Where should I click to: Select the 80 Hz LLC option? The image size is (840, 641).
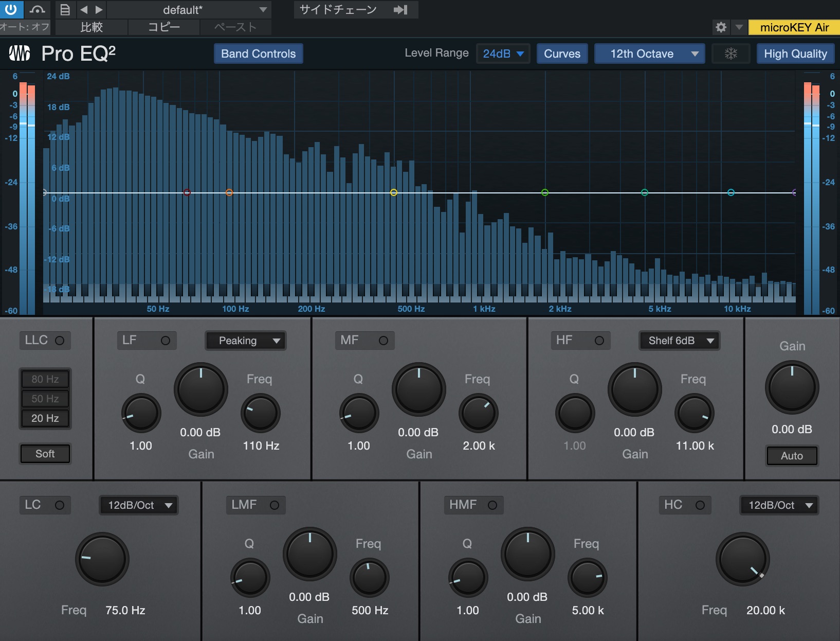click(45, 379)
